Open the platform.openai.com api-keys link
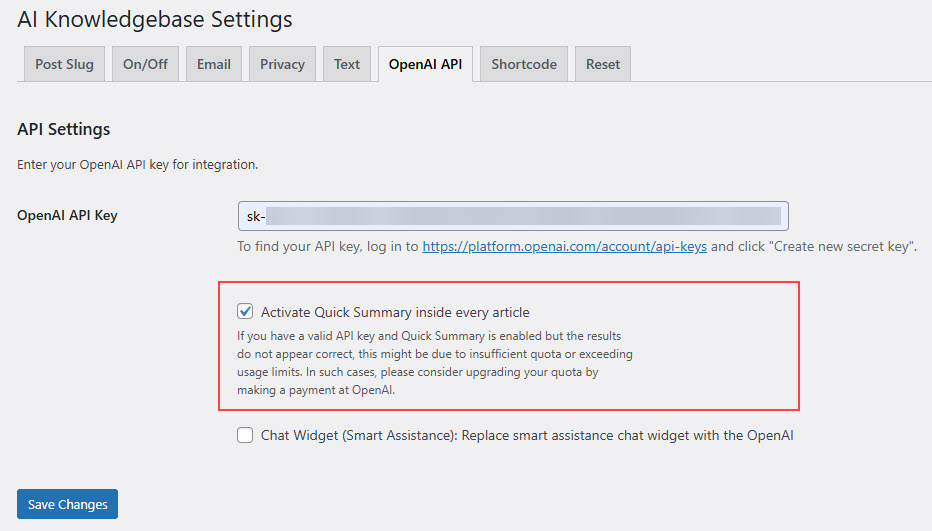Viewport: 932px width, 531px height. pos(564,246)
